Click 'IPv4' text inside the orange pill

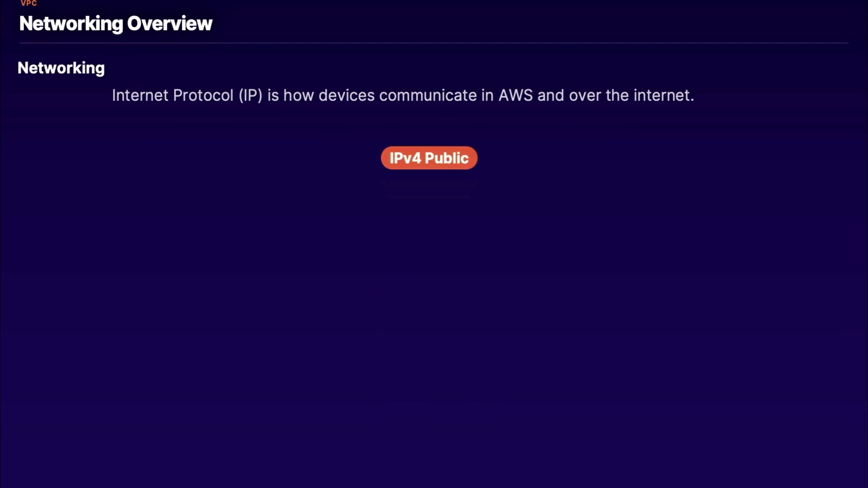pos(405,158)
